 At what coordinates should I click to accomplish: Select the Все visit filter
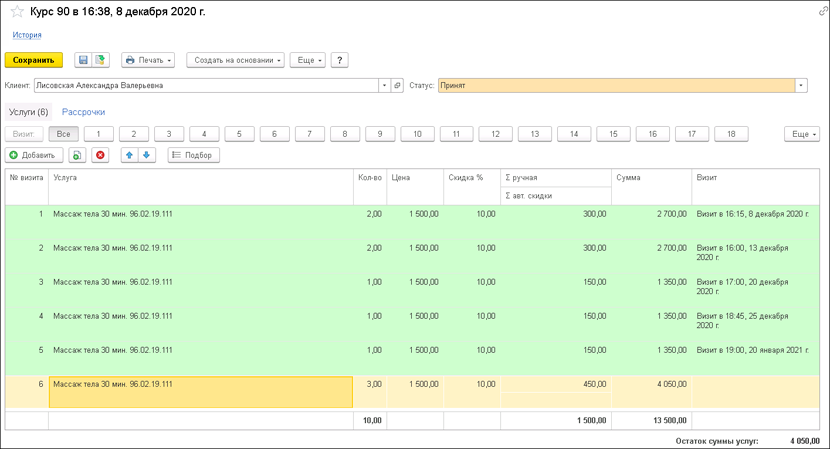(64, 134)
